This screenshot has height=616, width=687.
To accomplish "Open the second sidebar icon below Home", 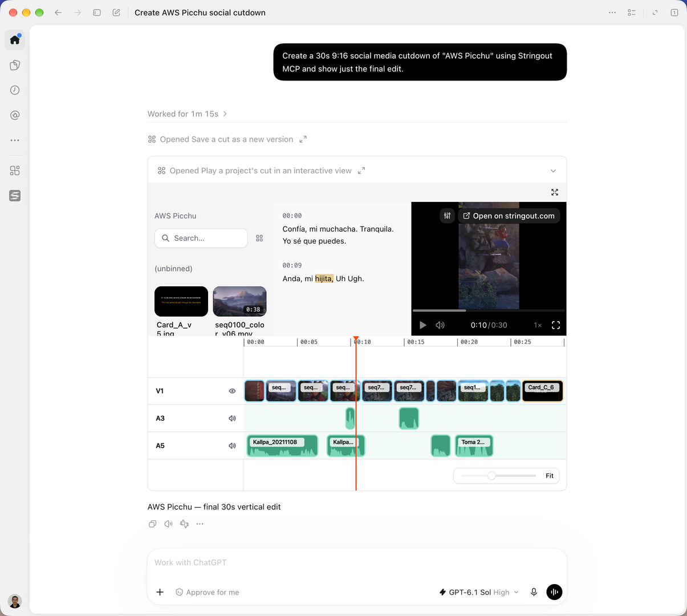I will coord(15,65).
